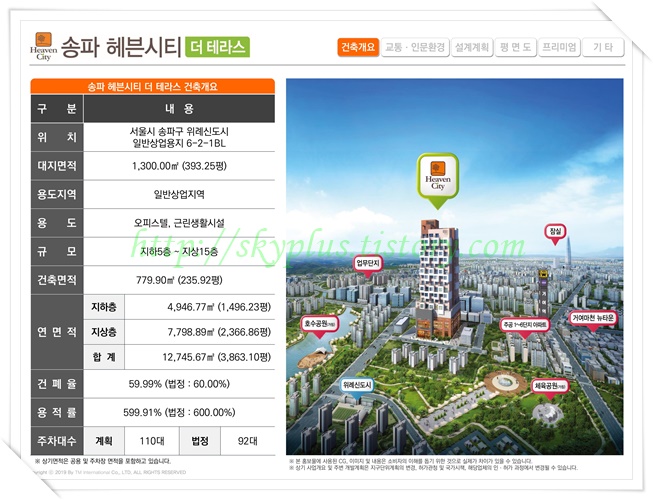Click the 계획 parking sub-header
The width and height of the screenshot is (653, 500).
point(104,441)
